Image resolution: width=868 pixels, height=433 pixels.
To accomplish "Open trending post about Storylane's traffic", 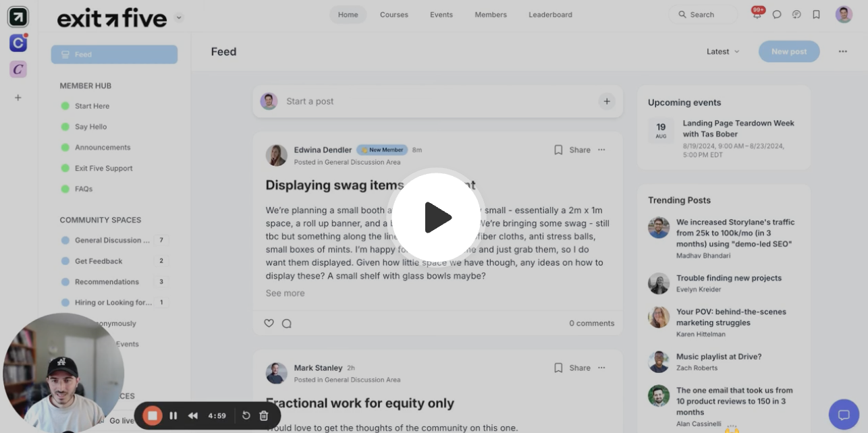I will pyautogui.click(x=736, y=233).
